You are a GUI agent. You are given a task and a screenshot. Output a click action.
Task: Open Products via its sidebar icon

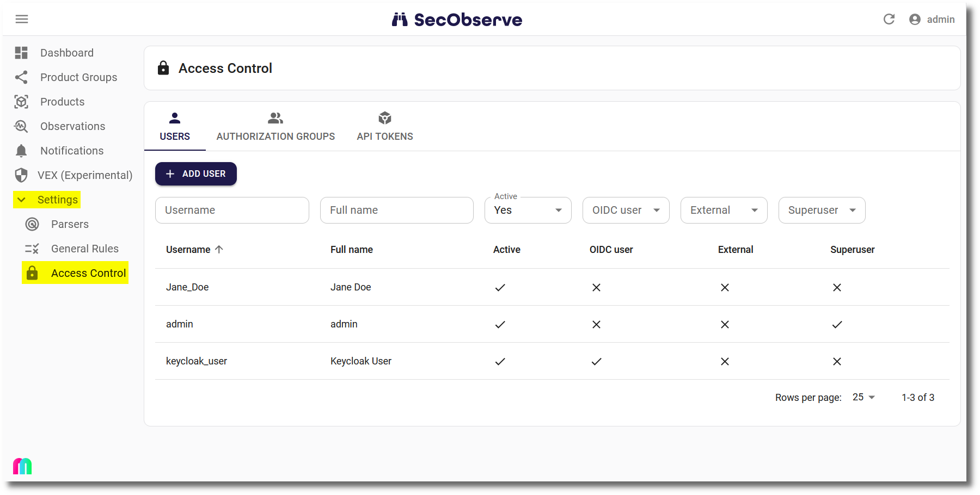[22, 102]
